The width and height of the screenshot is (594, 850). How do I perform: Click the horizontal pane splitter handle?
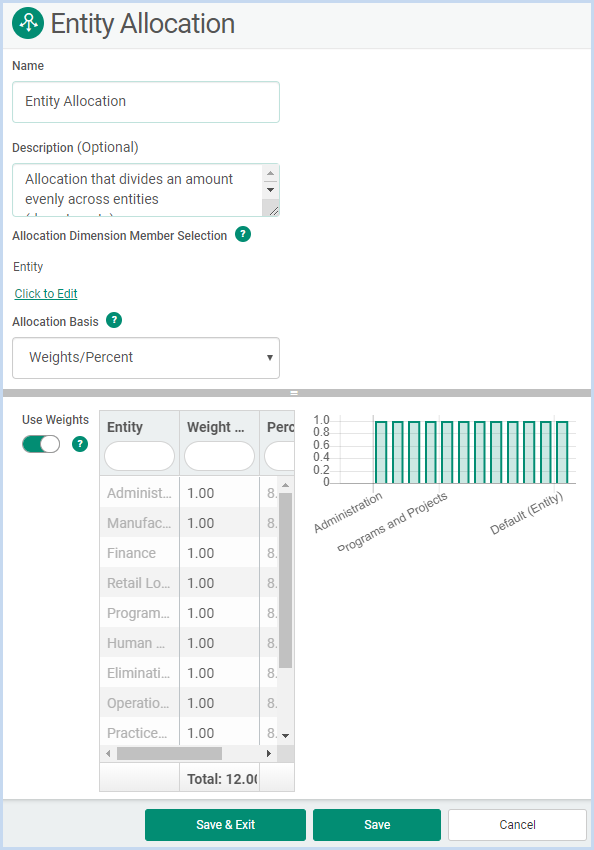[x=294, y=393]
